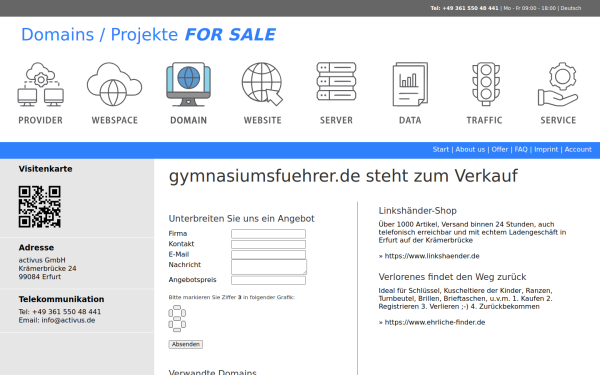Toggle the upper-right captcha digit segment
This screenshot has height=375, width=600.
point(183,313)
